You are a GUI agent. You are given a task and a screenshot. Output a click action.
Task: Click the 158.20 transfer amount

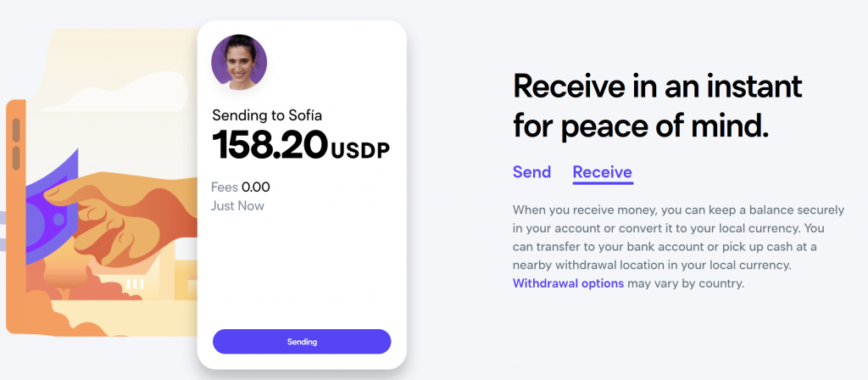(x=270, y=144)
